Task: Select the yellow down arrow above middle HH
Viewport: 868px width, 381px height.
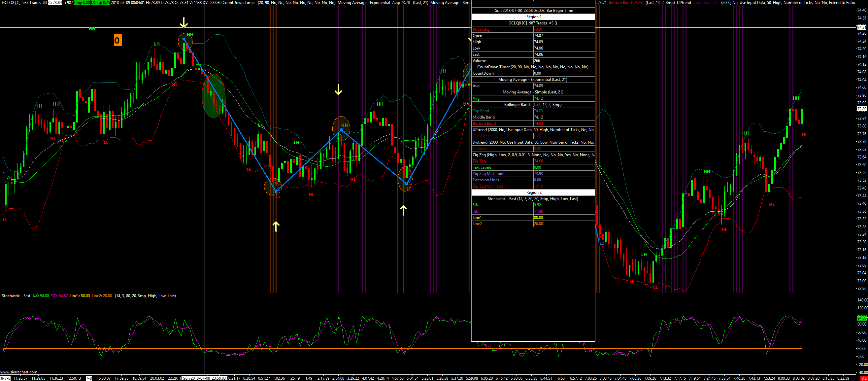Action: coord(338,90)
